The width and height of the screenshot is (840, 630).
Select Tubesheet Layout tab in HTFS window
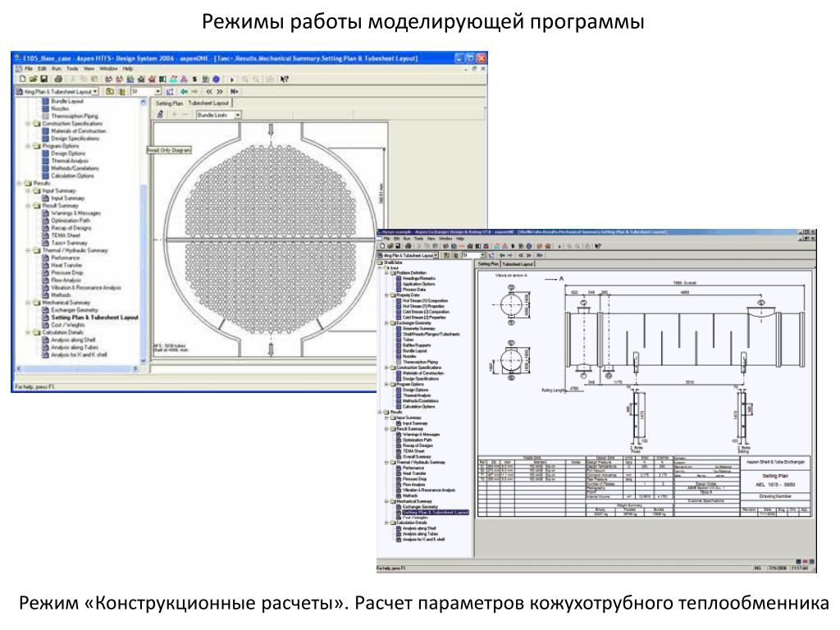pyautogui.click(x=208, y=103)
